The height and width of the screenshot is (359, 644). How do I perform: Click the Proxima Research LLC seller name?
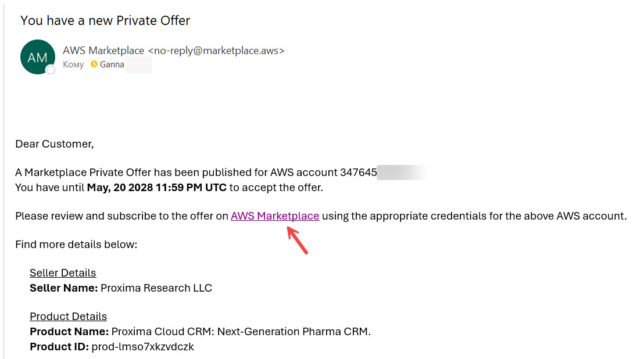point(156,288)
